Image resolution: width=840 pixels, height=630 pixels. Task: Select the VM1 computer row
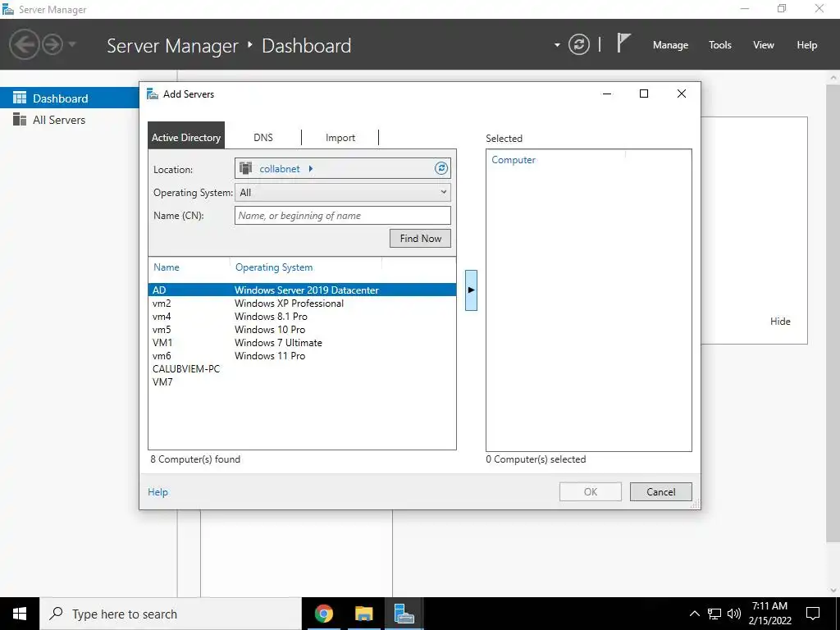pyautogui.click(x=302, y=342)
